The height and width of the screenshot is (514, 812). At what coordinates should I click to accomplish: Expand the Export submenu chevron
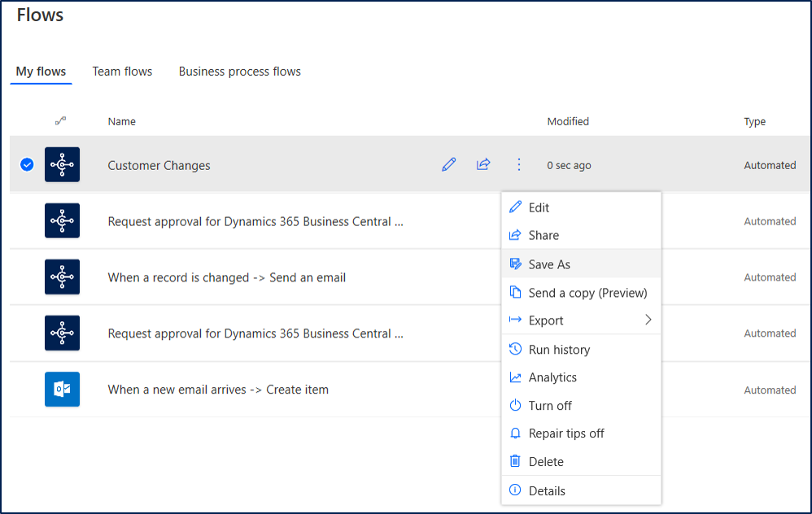point(648,320)
